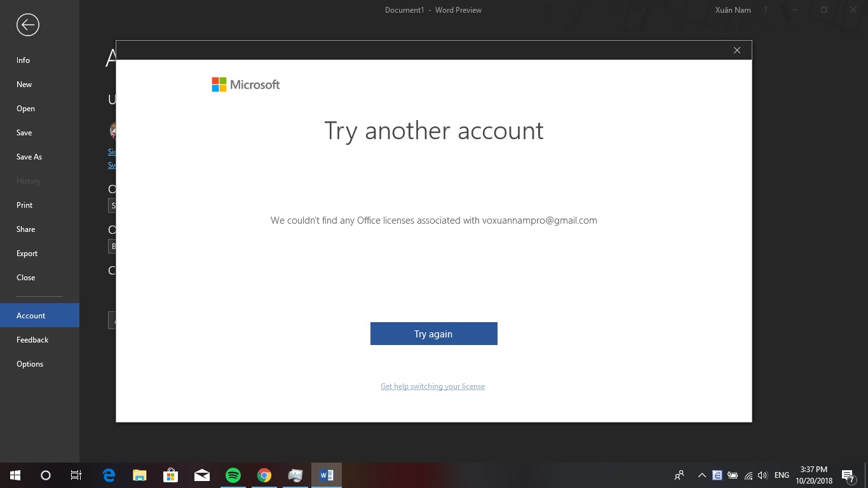The width and height of the screenshot is (868, 488).
Task: Click the back arrow in Word backstage
Action: click(x=28, y=25)
